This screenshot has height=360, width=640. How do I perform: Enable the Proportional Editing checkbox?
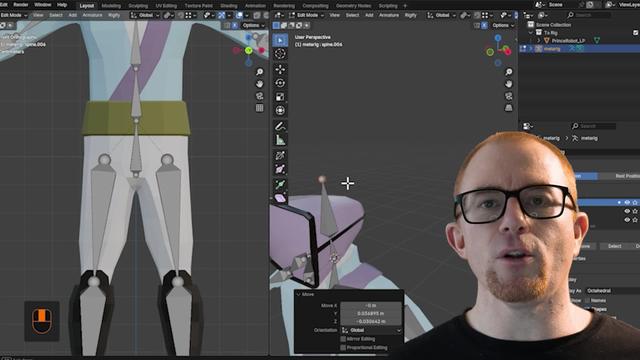point(343,347)
